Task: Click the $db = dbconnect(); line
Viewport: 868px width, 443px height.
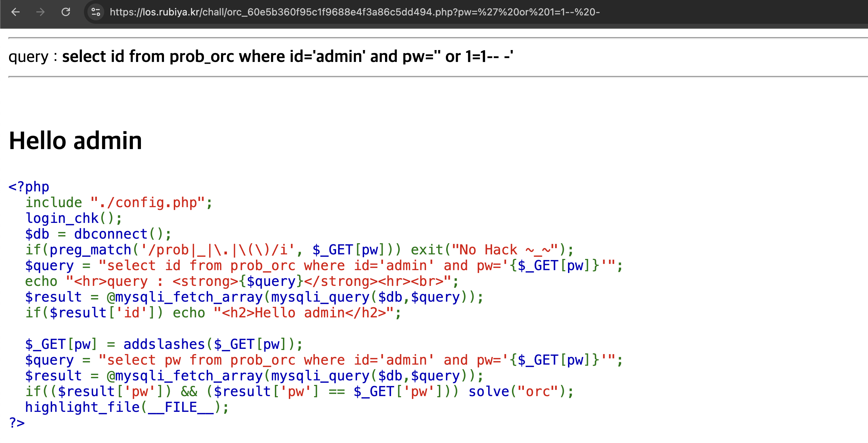Action: pos(98,234)
